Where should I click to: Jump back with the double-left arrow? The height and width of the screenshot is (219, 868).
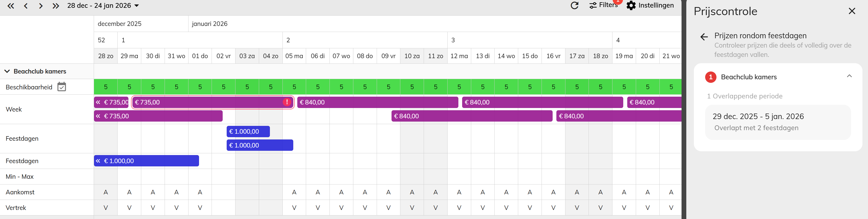11,6
